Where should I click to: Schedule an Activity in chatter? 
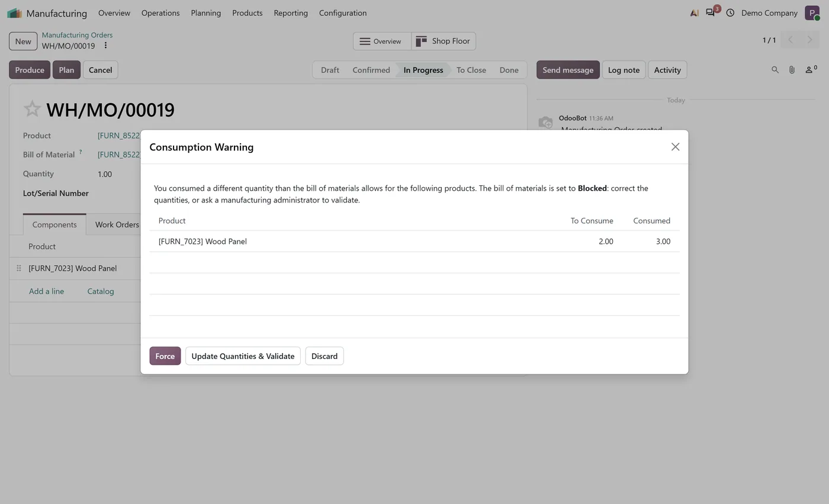tap(667, 70)
